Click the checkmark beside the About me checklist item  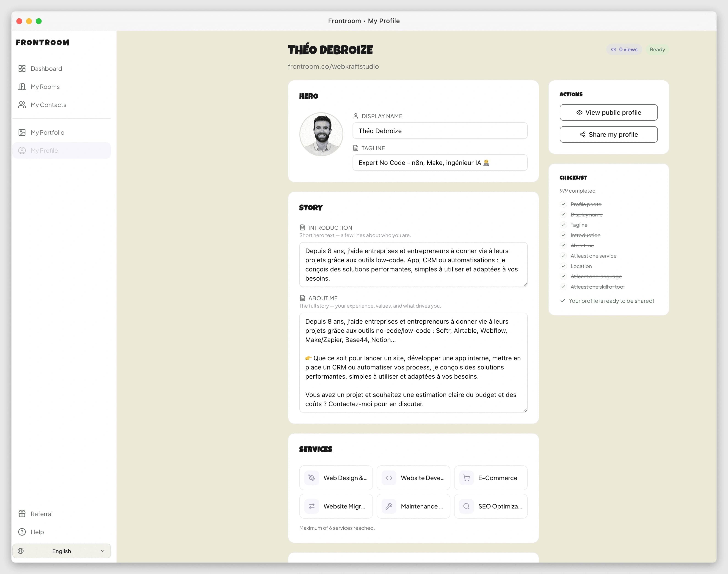(x=564, y=245)
